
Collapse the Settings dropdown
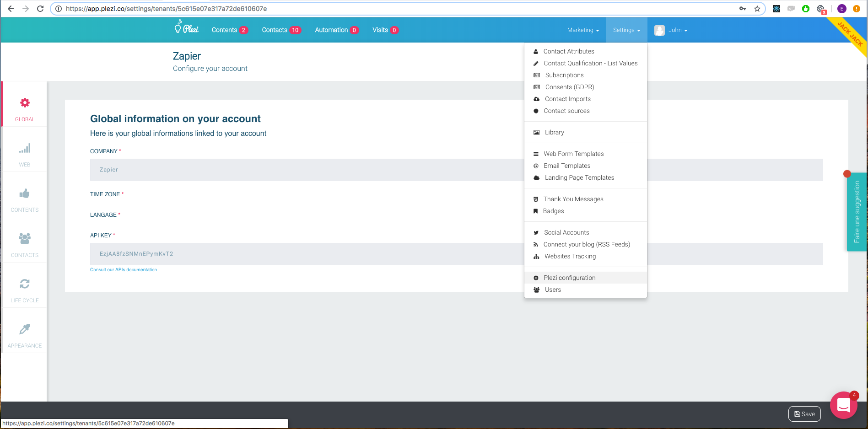coord(626,30)
